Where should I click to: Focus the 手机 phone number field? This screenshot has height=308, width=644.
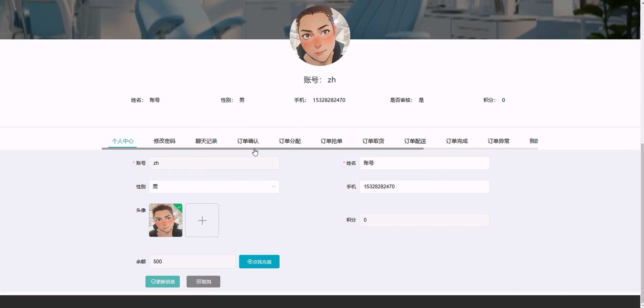424,187
